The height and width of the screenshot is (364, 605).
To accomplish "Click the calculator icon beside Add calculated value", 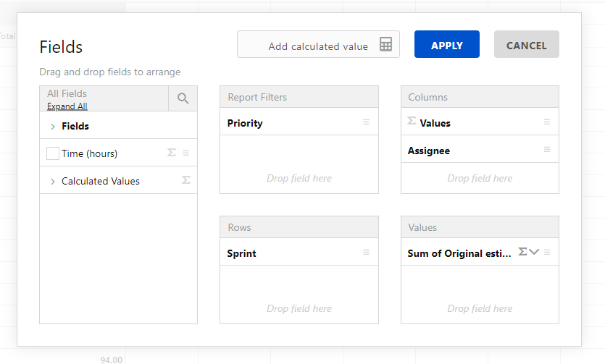I will click(x=385, y=45).
